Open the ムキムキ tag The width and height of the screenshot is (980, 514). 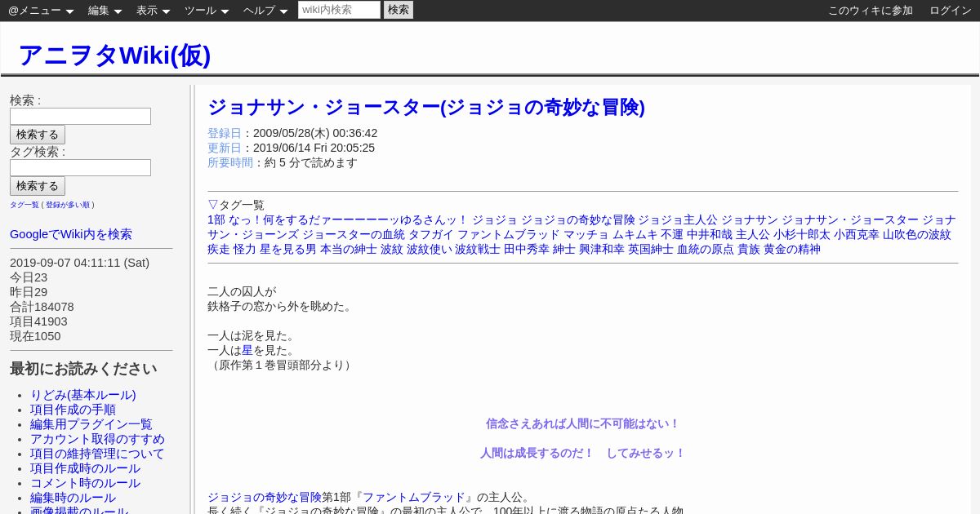pos(635,234)
